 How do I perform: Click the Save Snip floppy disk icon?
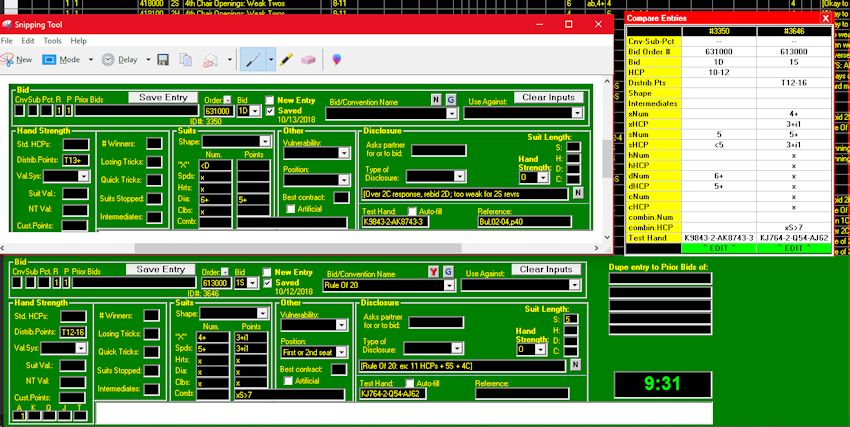163,60
